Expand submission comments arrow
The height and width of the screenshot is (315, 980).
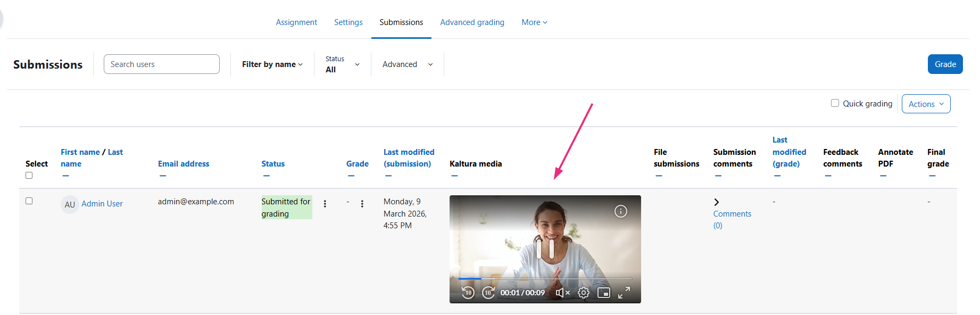pyautogui.click(x=717, y=202)
